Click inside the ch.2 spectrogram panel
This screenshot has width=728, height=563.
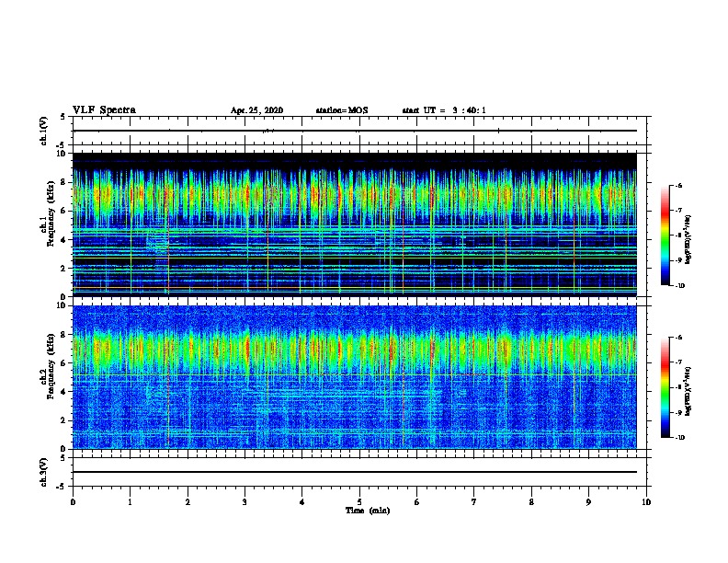pyautogui.click(x=355, y=377)
